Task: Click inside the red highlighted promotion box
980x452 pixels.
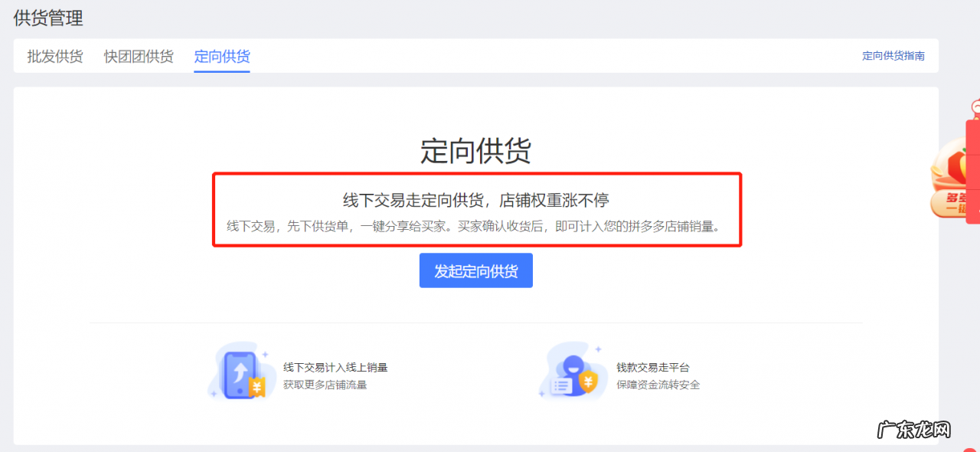Action: [x=476, y=211]
